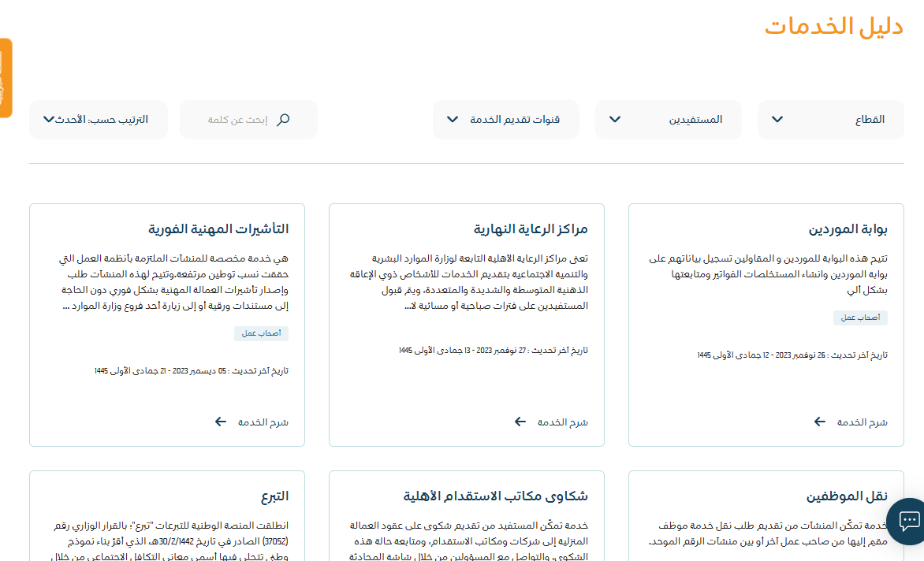Open شرح الخدمة link for بوابة الموردين
Screen dimensions: 924x561
(x=862, y=422)
